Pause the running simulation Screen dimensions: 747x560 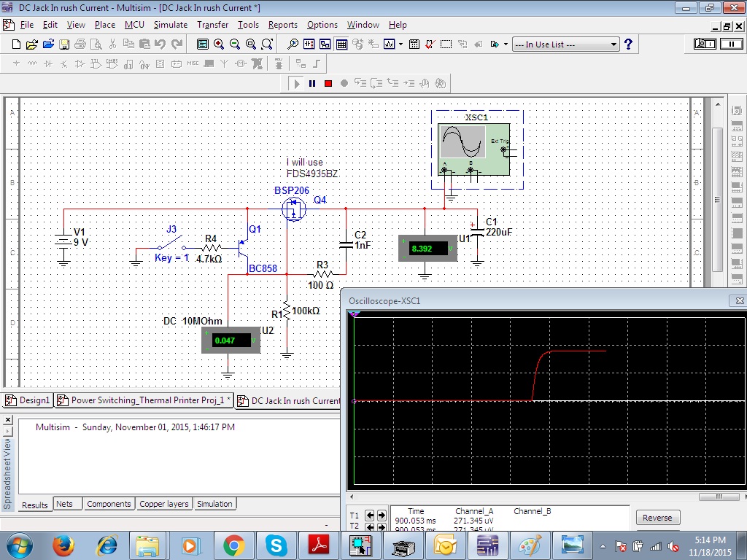pyautogui.click(x=312, y=83)
